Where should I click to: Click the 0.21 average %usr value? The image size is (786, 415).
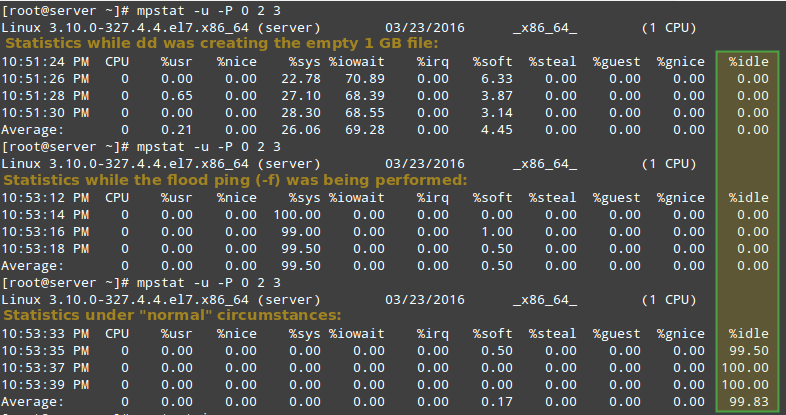tap(178, 129)
